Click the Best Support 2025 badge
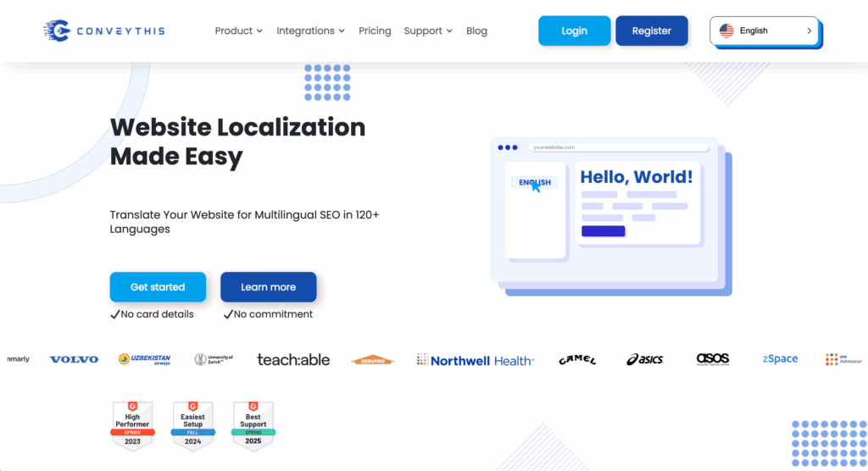This screenshot has width=868, height=471. [253, 426]
